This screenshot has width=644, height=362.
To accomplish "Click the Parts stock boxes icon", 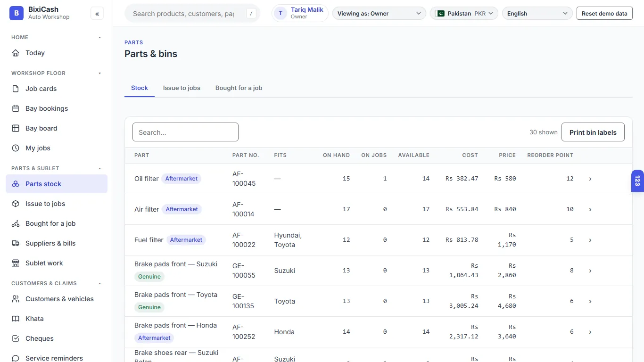I will [x=16, y=184].
